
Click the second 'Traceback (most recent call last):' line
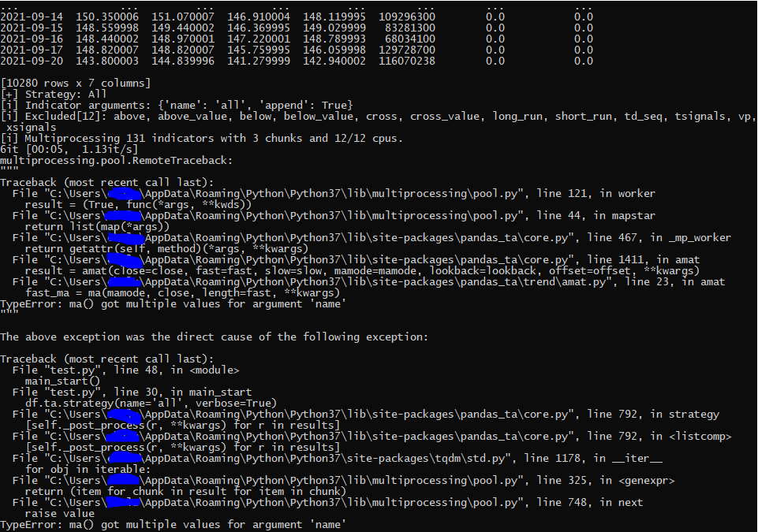click(107, 359)
